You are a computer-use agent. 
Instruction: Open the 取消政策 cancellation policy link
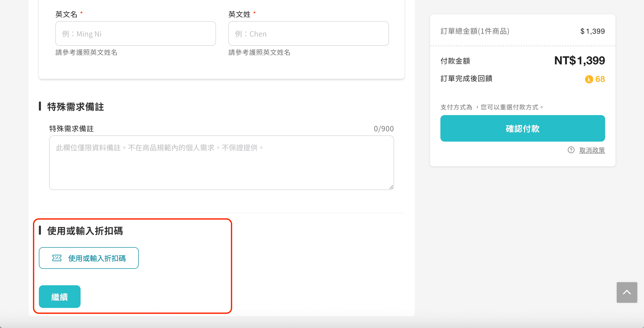592,150
